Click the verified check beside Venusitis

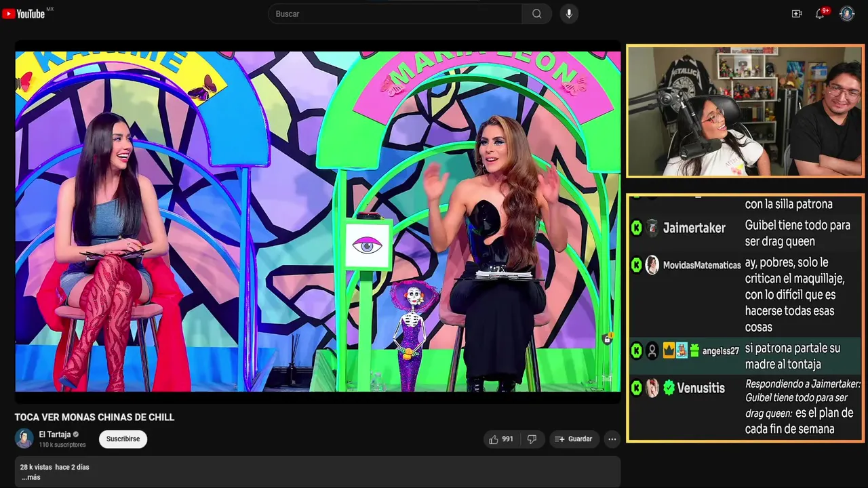pyautogui.click(x=669, y=388)
